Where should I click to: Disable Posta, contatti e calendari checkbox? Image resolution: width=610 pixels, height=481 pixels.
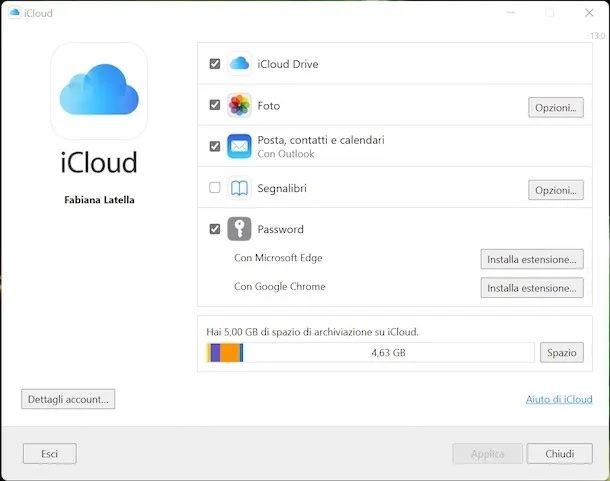(215, 146)
